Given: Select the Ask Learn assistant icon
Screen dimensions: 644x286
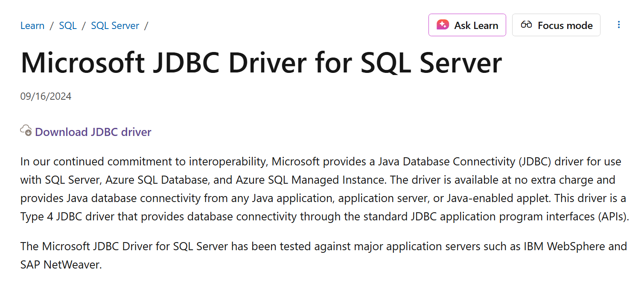Looking at the screenshot, I should 443,25.
